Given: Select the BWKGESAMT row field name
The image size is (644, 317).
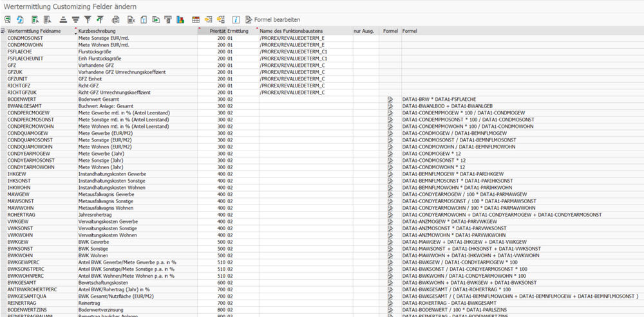Looking at the screenshot, I should pos(24,282).
